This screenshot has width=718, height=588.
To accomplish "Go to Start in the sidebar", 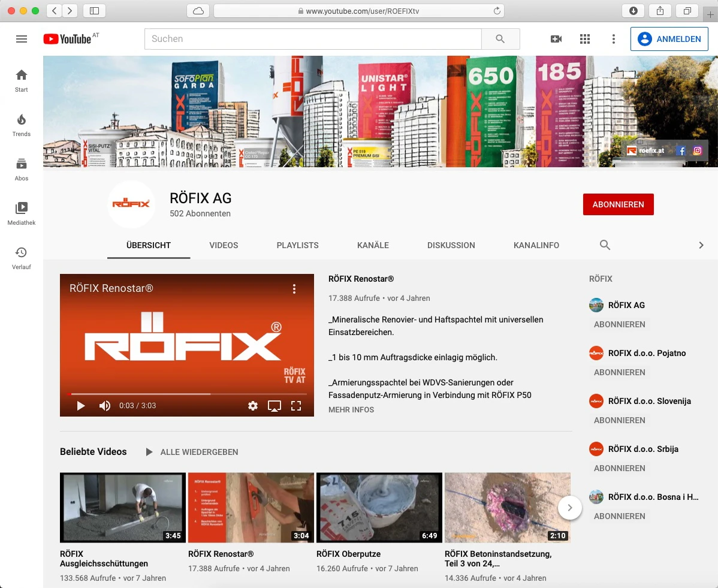I will [22, 80].
